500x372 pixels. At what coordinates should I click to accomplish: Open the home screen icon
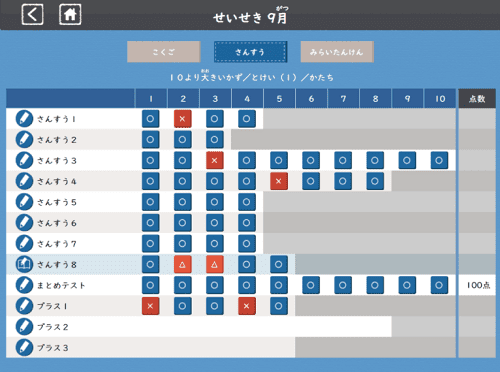[x=70, y=15]
